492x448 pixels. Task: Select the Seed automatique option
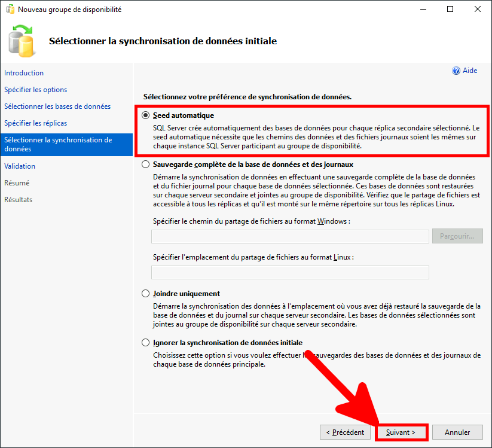[x=144, y=115]
